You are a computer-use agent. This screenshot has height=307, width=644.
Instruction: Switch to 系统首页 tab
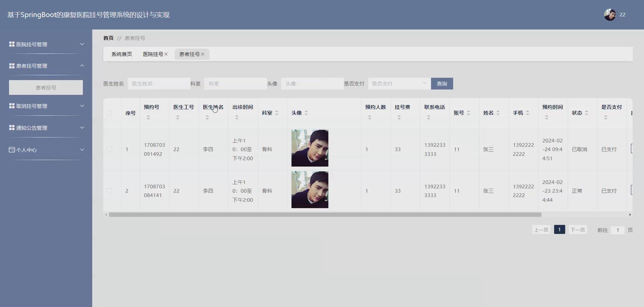(122, 54)
